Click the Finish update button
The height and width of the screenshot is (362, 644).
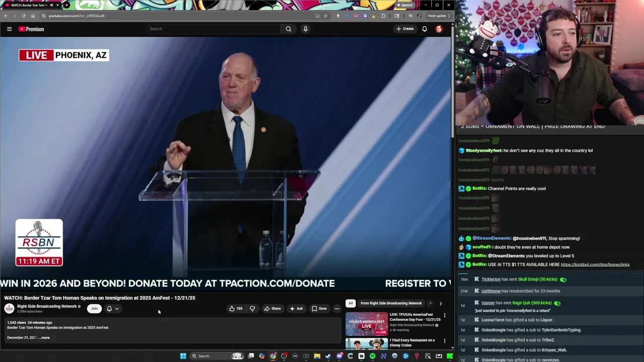(x=439, y=16)
